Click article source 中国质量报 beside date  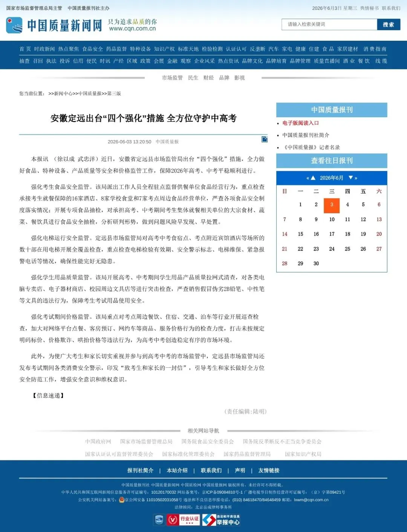[x=167, y=142]
